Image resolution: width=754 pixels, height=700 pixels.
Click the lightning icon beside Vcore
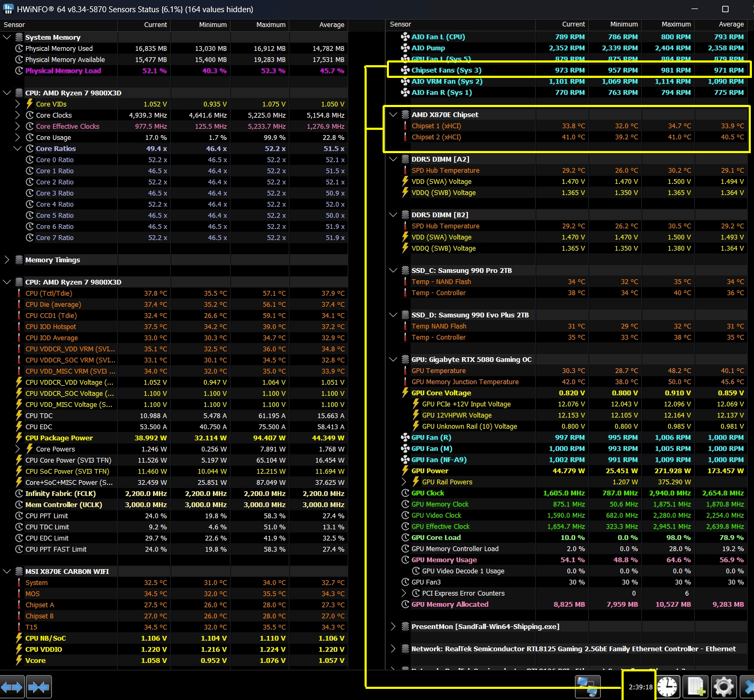pyautogui.click(x=19, y=660)
